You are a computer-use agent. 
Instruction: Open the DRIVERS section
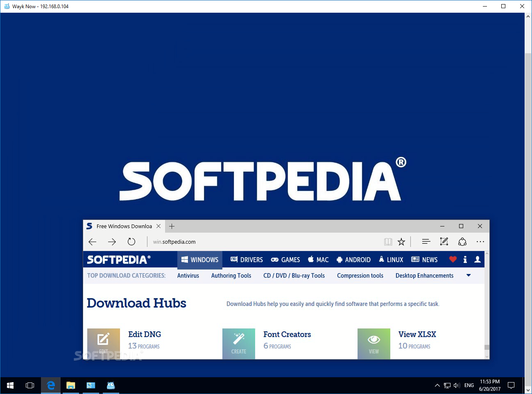pyautogui.click(x=247, y=260)
